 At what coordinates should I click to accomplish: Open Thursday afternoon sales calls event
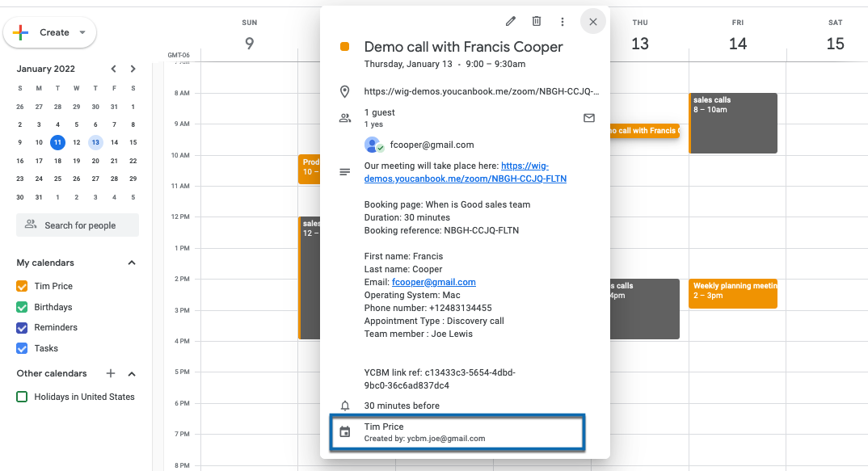click(645, 309)
